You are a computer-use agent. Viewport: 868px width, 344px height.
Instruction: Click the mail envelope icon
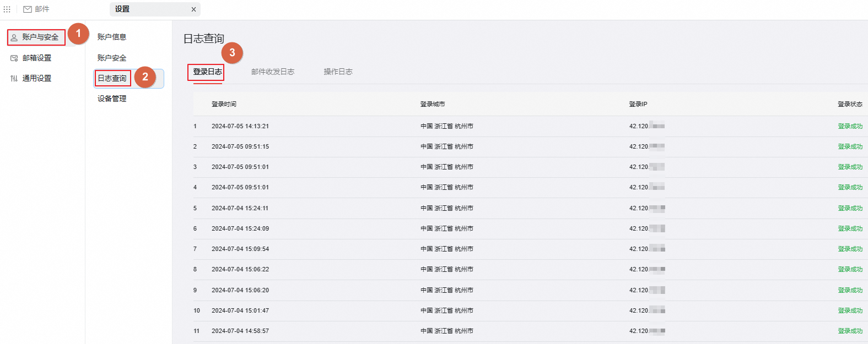click(x=28, y=9)
